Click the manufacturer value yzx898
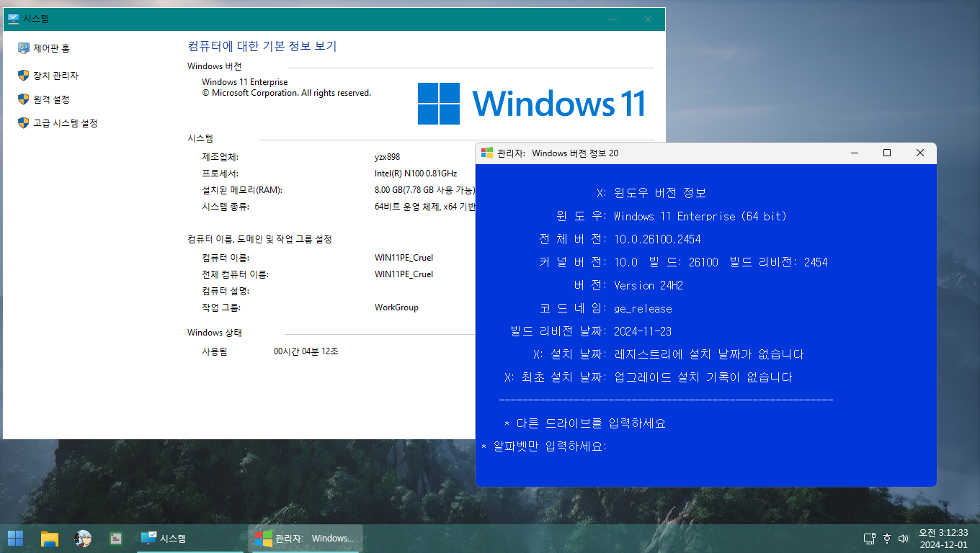The image size is (980, 553). click(388, 157)
